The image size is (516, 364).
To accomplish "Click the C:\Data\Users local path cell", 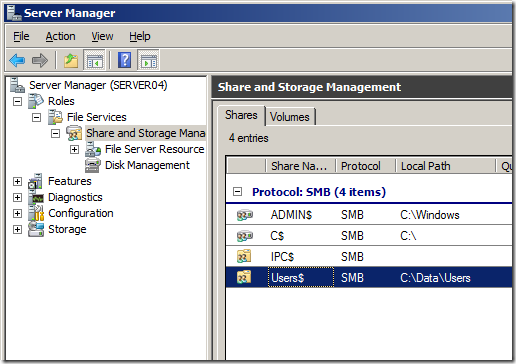I will (435, 278).
